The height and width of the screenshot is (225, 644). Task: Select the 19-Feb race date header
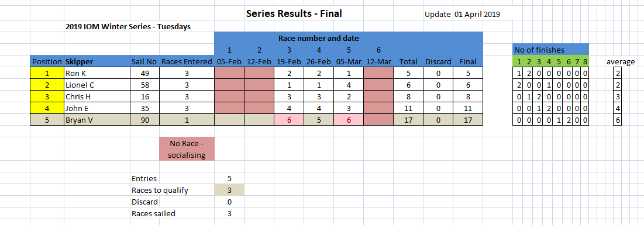(x=289, y=62)
